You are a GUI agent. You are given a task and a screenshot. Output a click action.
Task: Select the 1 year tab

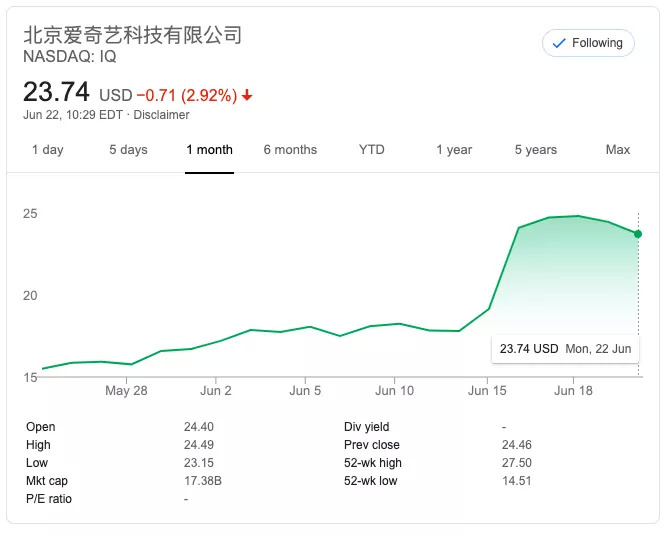click(x=453, y=150)
